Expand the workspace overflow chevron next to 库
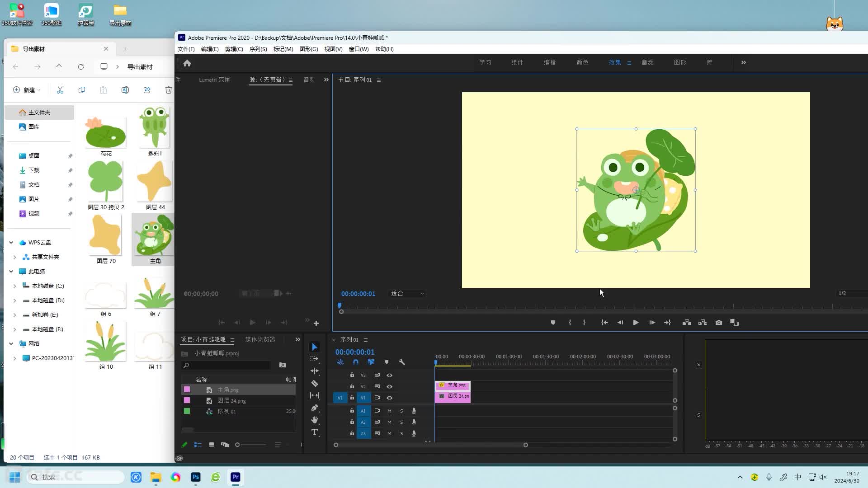Image resolution: width=868 pixels, height=488 pixels. coord(744,62)
